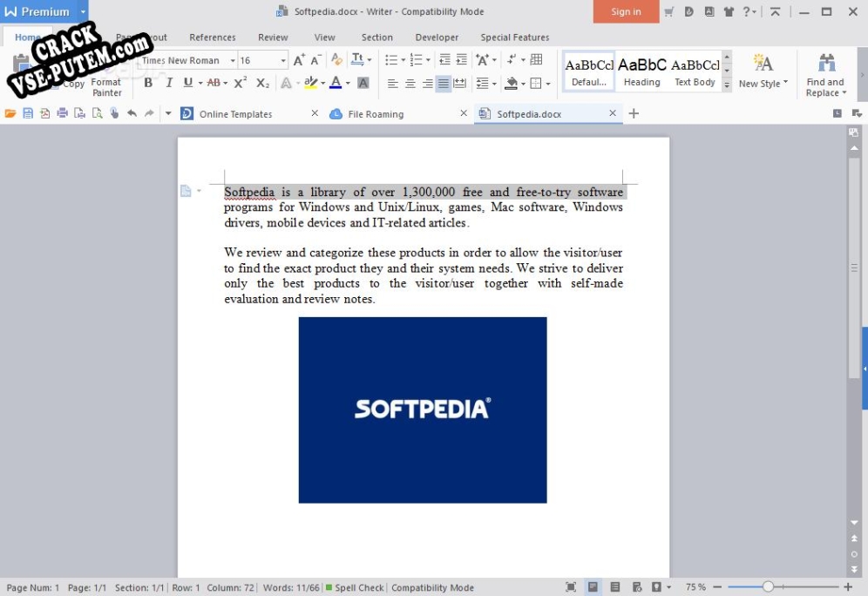Center align the text
Image resolution: width=868 pixels, height=596 pixels.
(410, 84)
